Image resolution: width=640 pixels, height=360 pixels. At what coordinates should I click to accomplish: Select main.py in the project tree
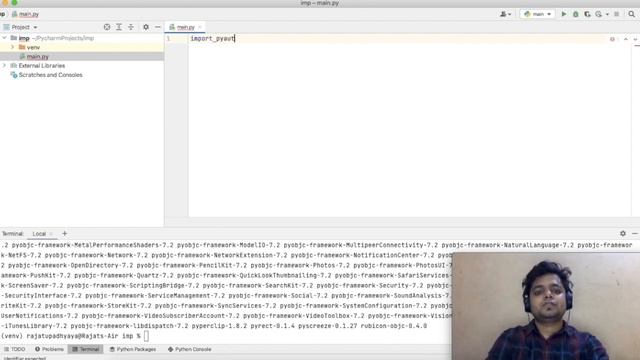coord(38,57)
